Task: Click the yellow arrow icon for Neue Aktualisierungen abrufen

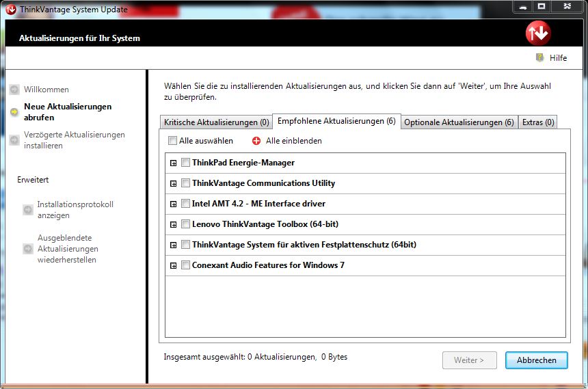Action: tap(14, 112)
